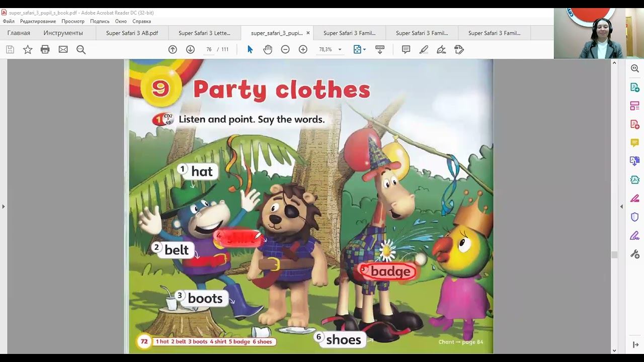This screenshot has height=362, width=644.
Task: Open the Sign document pen icon
Action: point(441,49)
